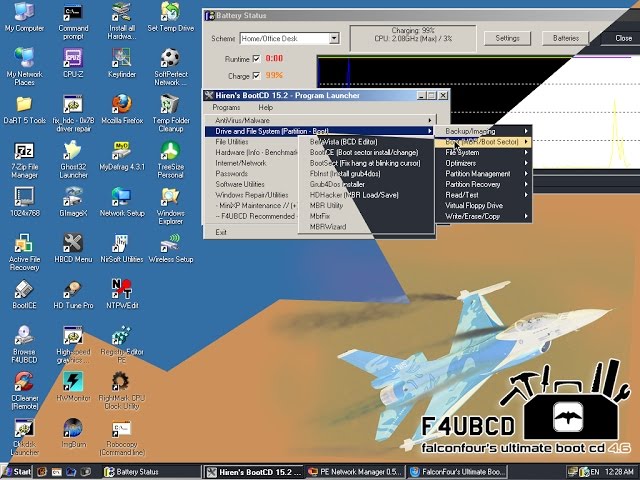
Task: Select the Keyfinder desktop icon
Action: click(122, 62)
